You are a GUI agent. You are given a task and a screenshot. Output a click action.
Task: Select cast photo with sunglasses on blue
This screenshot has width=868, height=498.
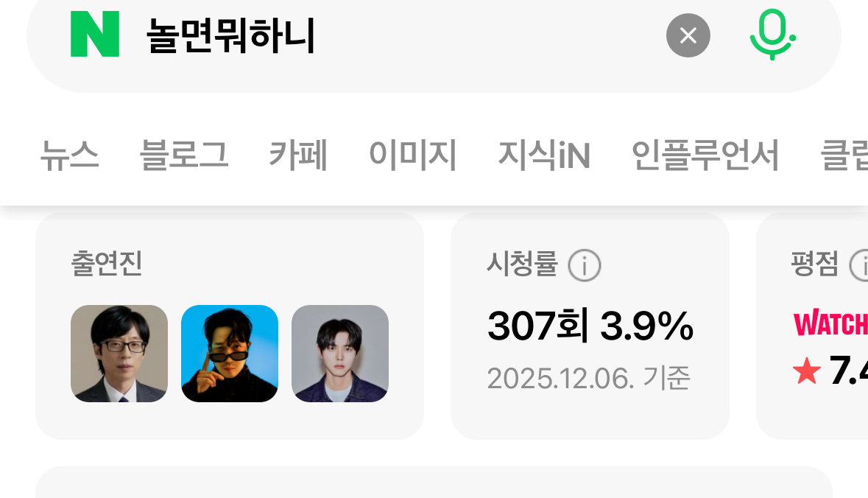click(x=230, y=354)
